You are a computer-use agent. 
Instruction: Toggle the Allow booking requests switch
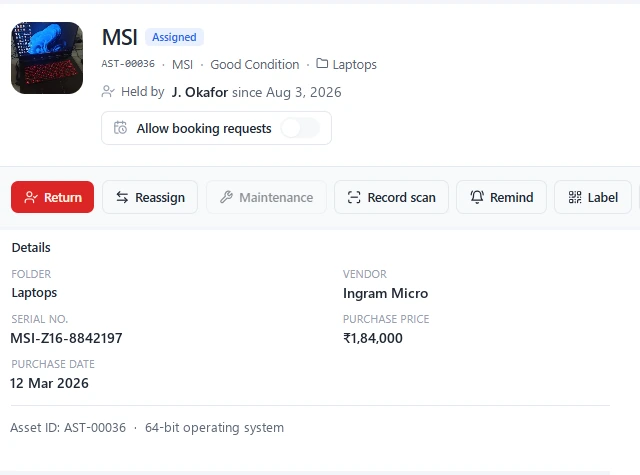[300, 128]
